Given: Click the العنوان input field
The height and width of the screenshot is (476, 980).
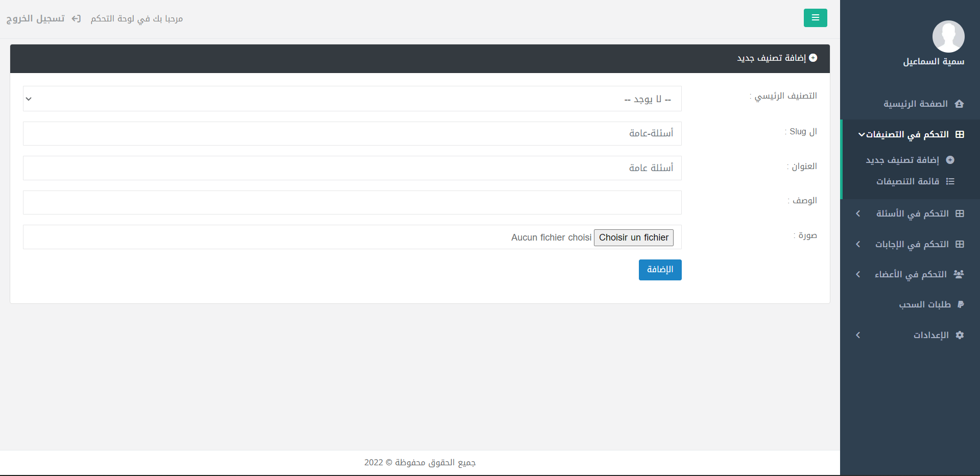Looking at the screenshot, I should (352, 168).
